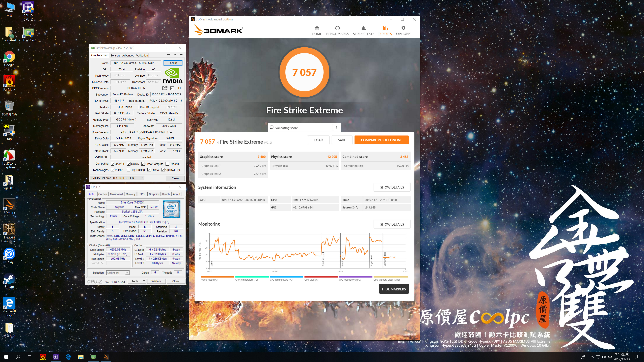644x362 pixels.
Task: Open FastStone Capture shortcut
Action: (x=9, y=159)
